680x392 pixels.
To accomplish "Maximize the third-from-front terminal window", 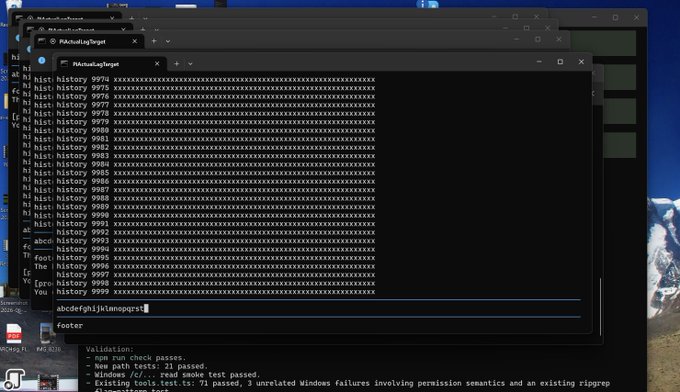I will pyautogui.click(x=526, y=28).
